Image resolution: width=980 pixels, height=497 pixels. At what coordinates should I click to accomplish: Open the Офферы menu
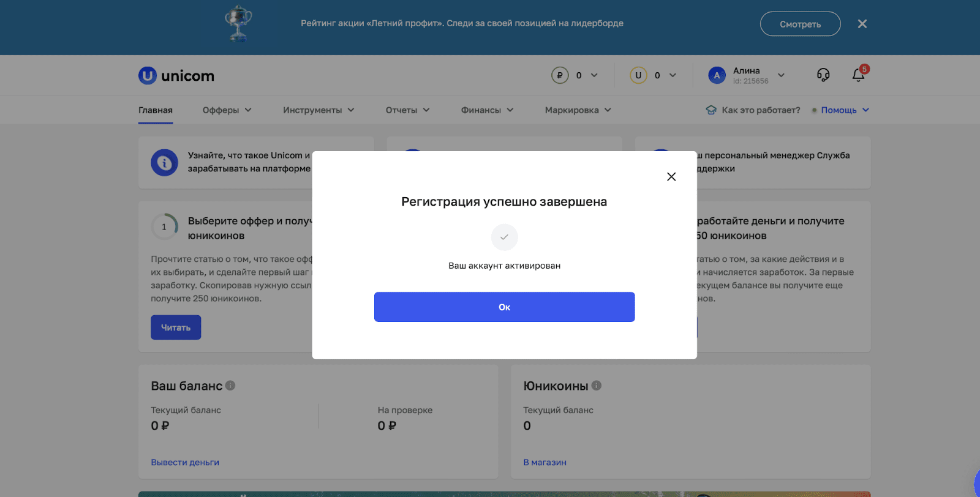[x=227, y=110]
